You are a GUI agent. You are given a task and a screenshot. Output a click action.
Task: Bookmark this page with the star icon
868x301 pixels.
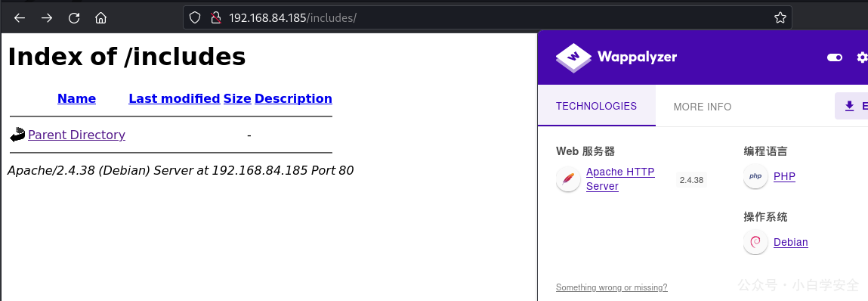tap(780, 17)
